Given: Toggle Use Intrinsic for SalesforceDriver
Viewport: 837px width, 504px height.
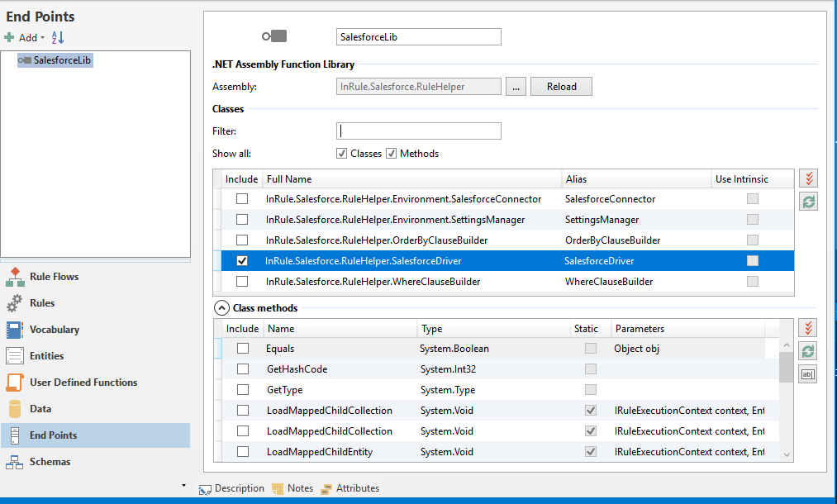Looking at the screenshot, I should click(753, 261).
